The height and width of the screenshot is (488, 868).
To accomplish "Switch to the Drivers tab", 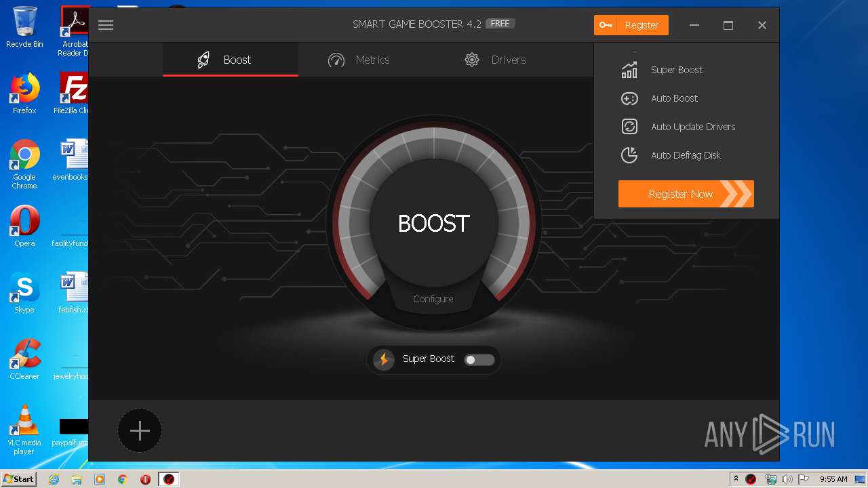I will 495,60.
